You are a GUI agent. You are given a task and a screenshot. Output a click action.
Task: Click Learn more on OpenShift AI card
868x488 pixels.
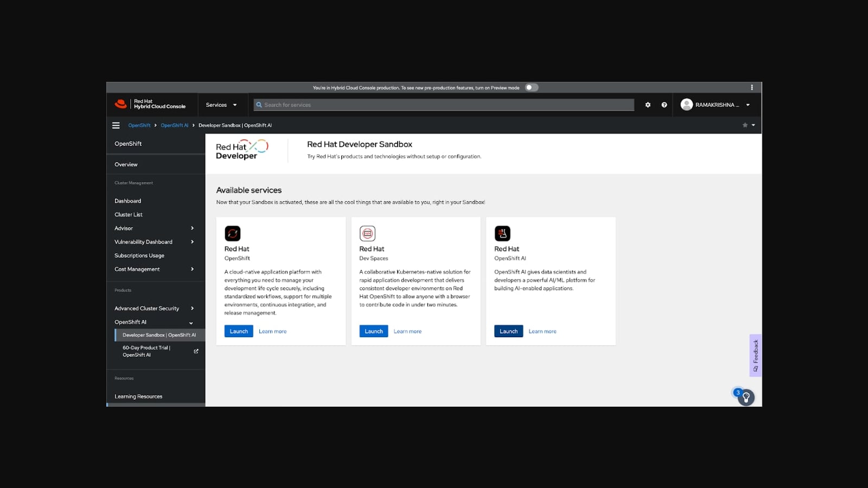[x=542, y=331]
